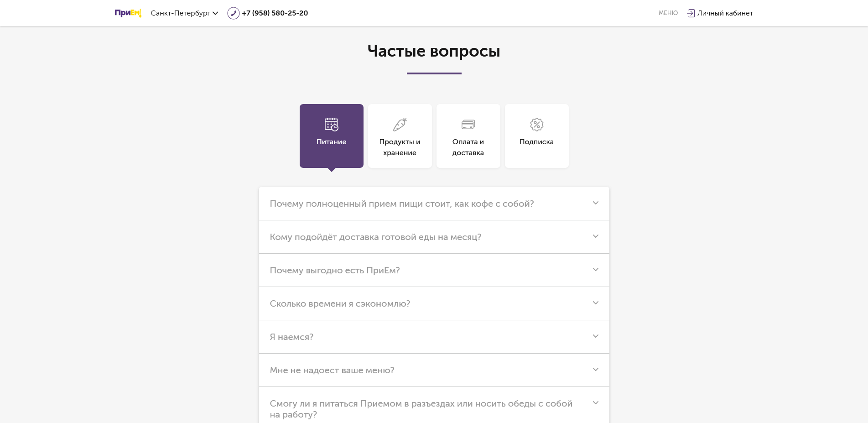Screen dimensions: 868x423
Task: Select the bank card icon for Оплата и доставка
Action: 468,124
